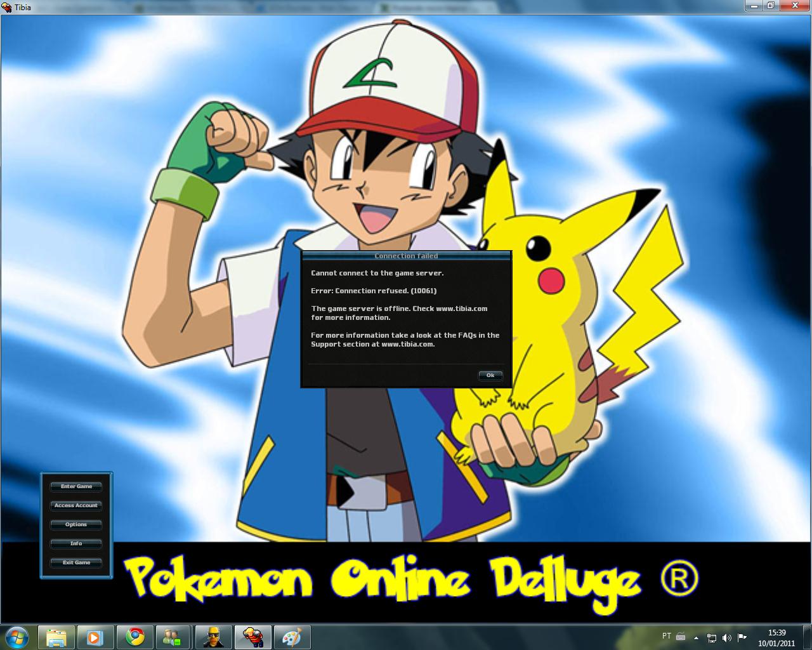Select the sunglasses character taskbar icon
812x650 pixels.
pos(214,637)
